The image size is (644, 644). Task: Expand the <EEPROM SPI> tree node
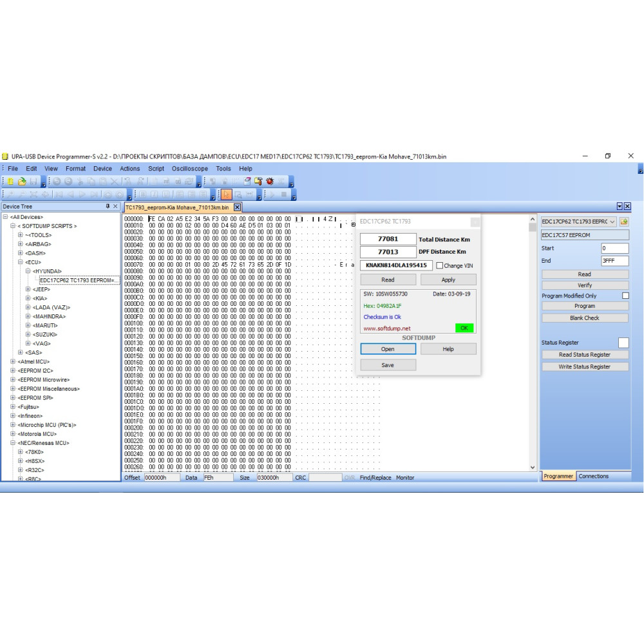coord(13,397)
